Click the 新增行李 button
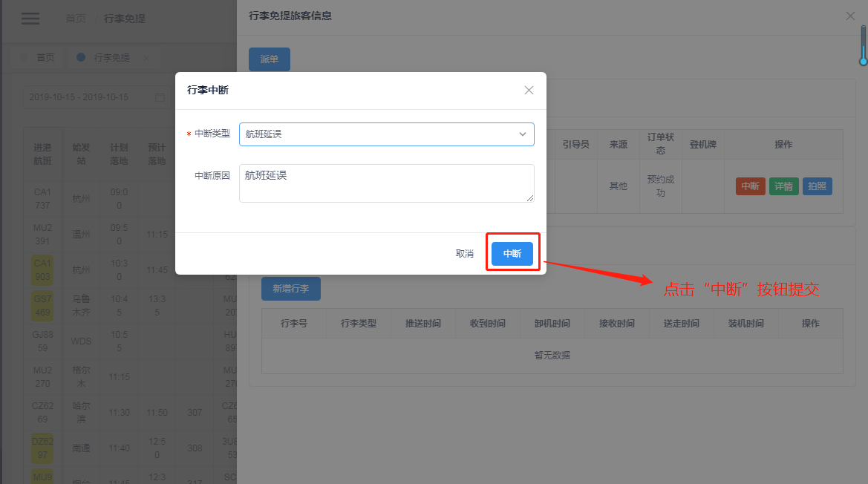The height and width of the screenshot is (484, 868). [290, 289]
